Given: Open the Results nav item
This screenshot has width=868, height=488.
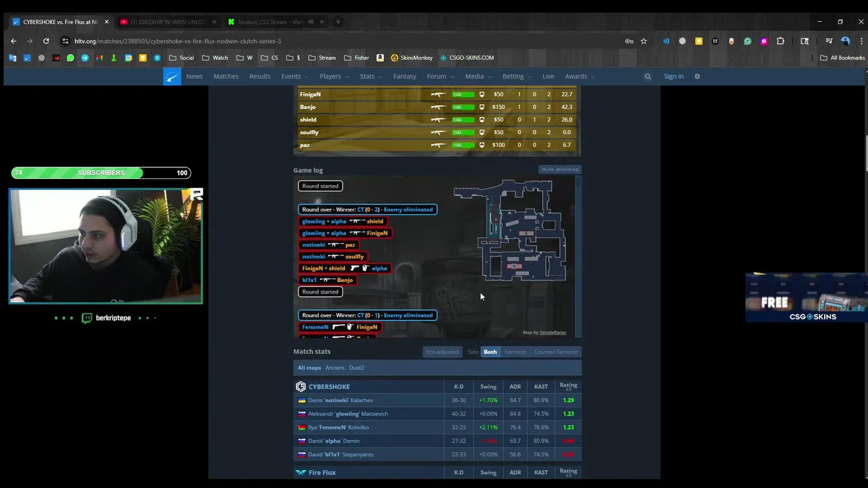Looking at the screenshot, I should [260, 77].
